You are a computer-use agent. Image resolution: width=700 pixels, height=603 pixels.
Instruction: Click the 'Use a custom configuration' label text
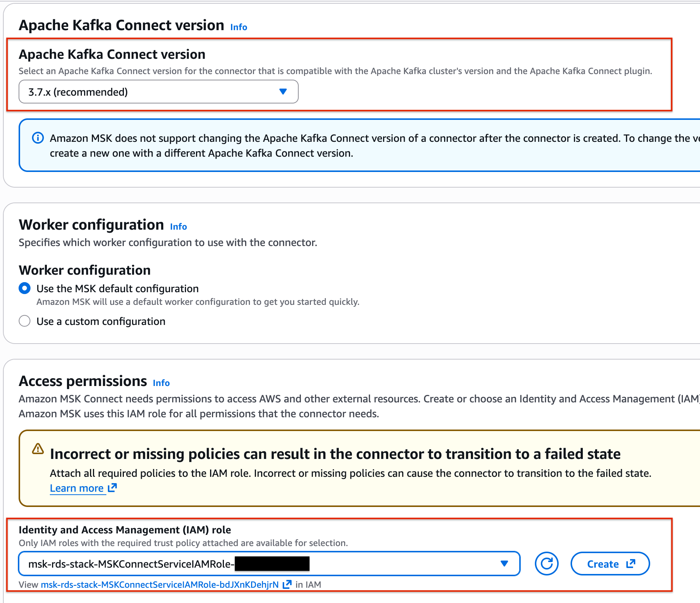pyautogui.click(x=101, y=321)
